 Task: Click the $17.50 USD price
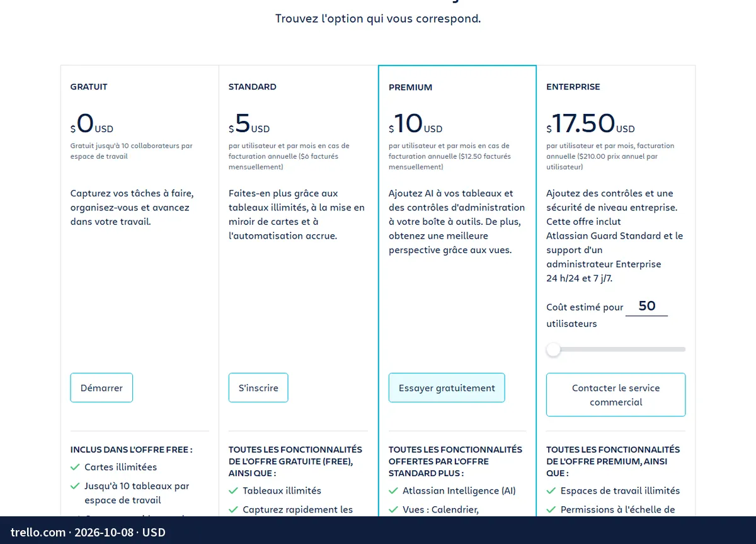(591, 123)
